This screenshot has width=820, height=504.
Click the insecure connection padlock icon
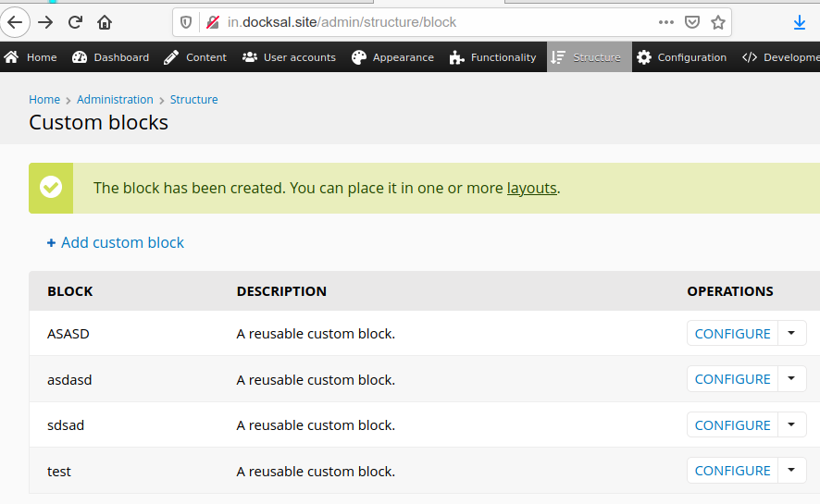(213, 22)
